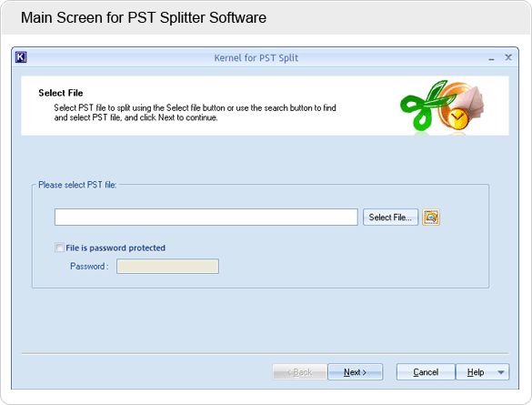Click the Password input field

pos(167,266)
